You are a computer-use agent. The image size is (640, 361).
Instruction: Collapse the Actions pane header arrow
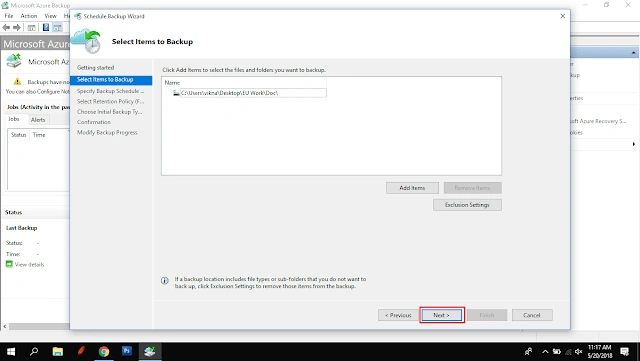[x=633, y=53]
